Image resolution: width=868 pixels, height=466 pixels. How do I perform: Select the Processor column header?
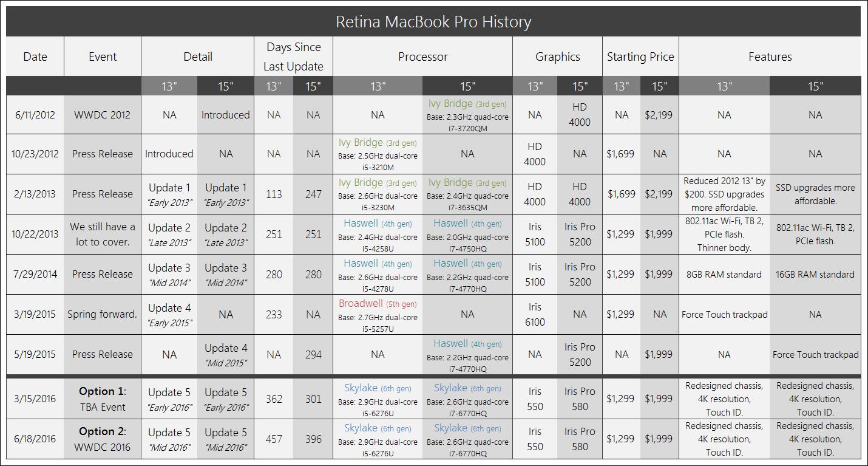422,57
